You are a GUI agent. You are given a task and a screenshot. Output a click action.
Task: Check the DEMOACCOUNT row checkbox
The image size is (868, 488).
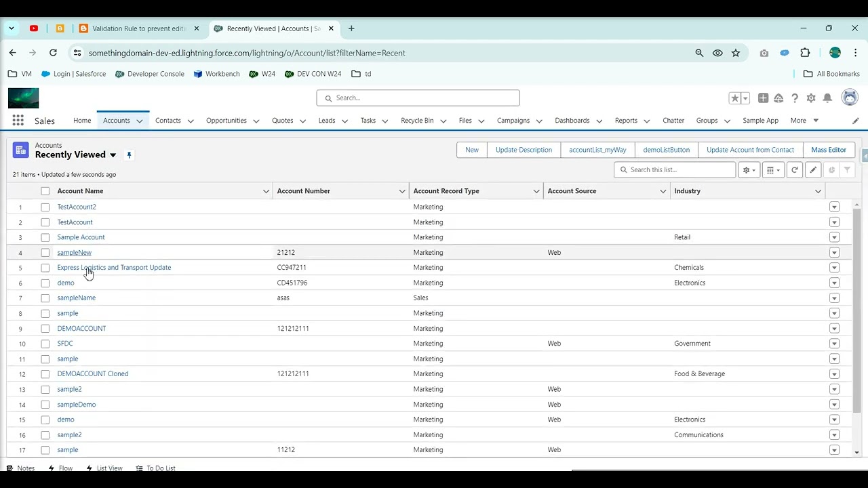(45, 329)
